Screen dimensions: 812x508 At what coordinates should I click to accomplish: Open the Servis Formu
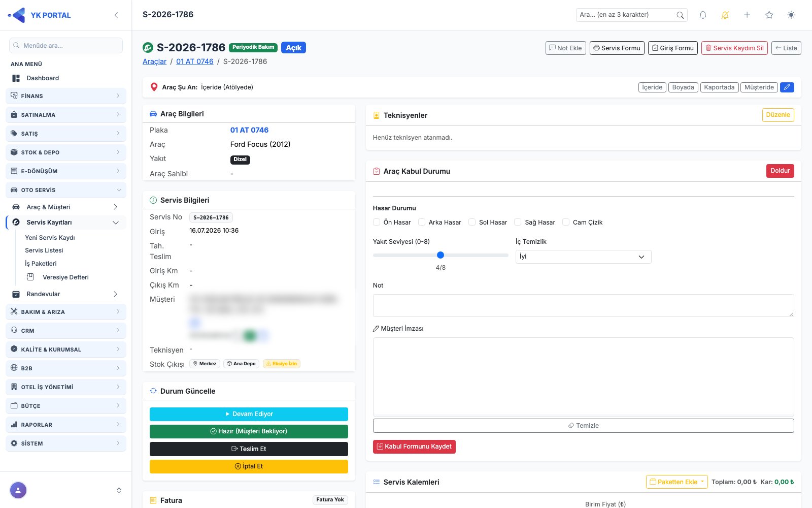(x=617, y=48)
